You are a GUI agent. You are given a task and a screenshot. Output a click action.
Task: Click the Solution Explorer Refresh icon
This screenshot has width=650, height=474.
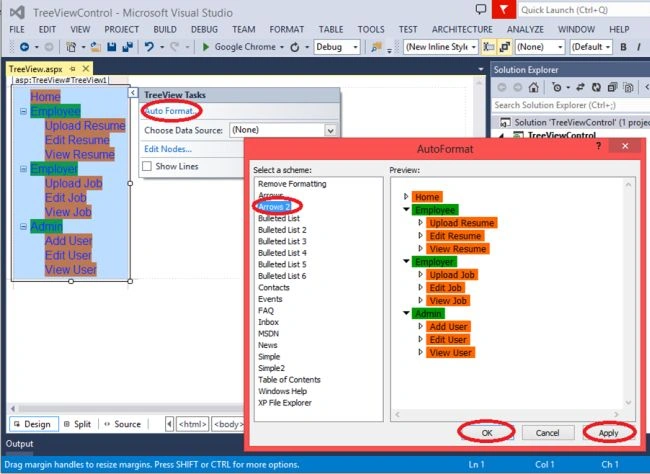[x=596, y=87]
